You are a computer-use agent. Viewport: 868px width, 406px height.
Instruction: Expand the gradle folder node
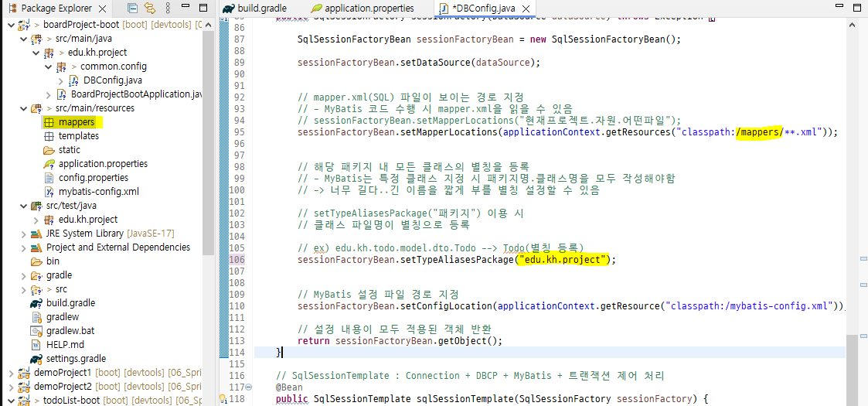(23, 275)
